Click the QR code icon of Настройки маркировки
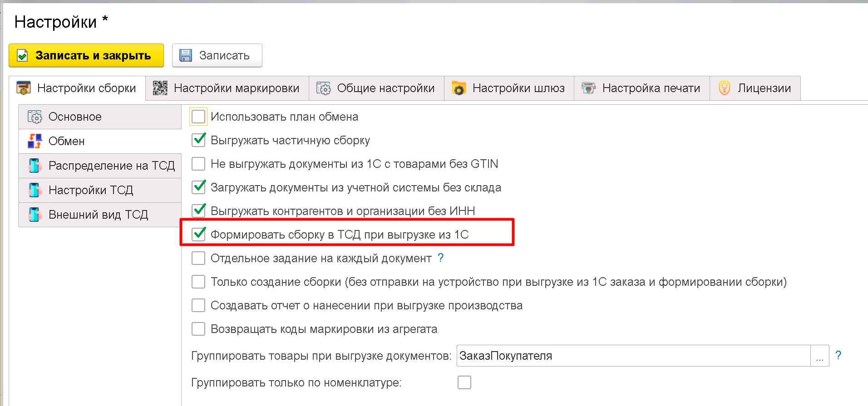 160,88
